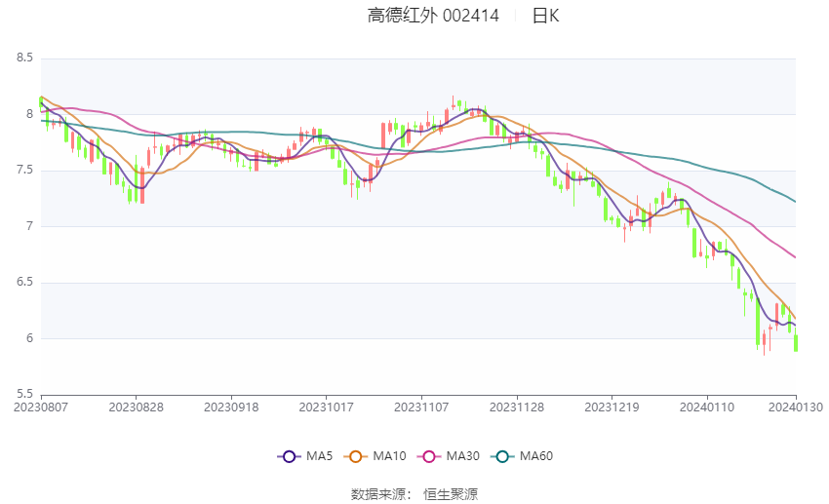Click the 恒生聚源 data source text
The image size is (829, 504).
pos(450,494)
